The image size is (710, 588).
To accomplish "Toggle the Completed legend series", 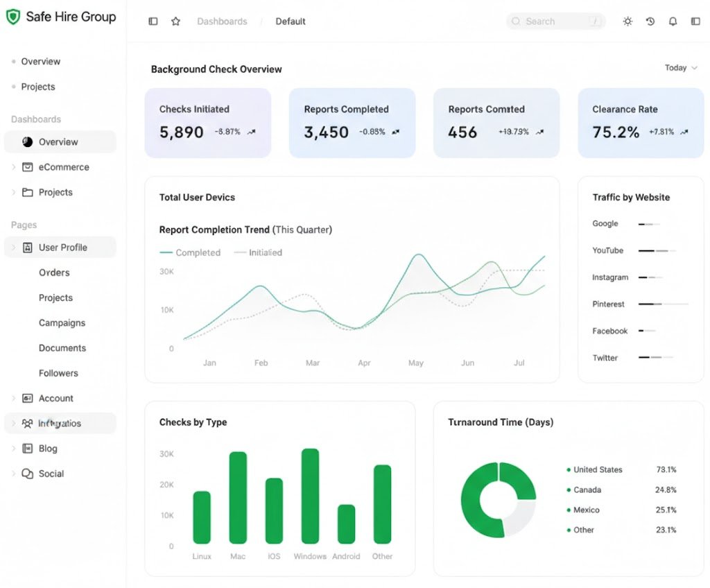I will click(x=191, y=253).
